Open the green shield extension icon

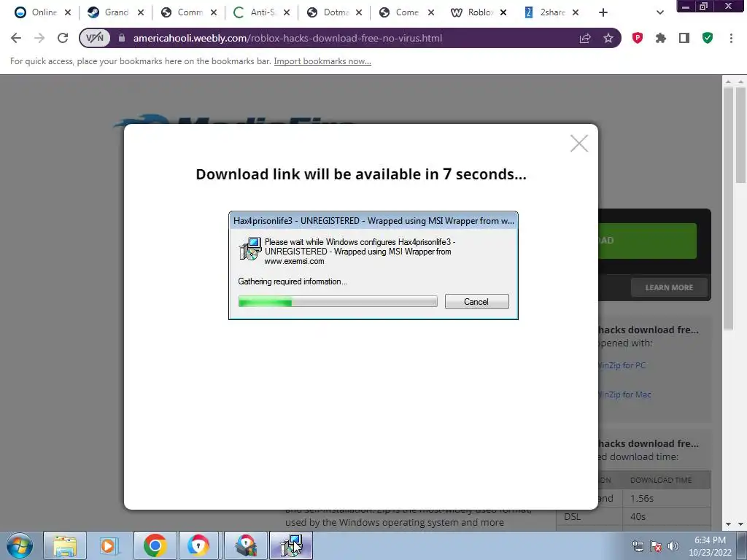(x=708, y=38)
